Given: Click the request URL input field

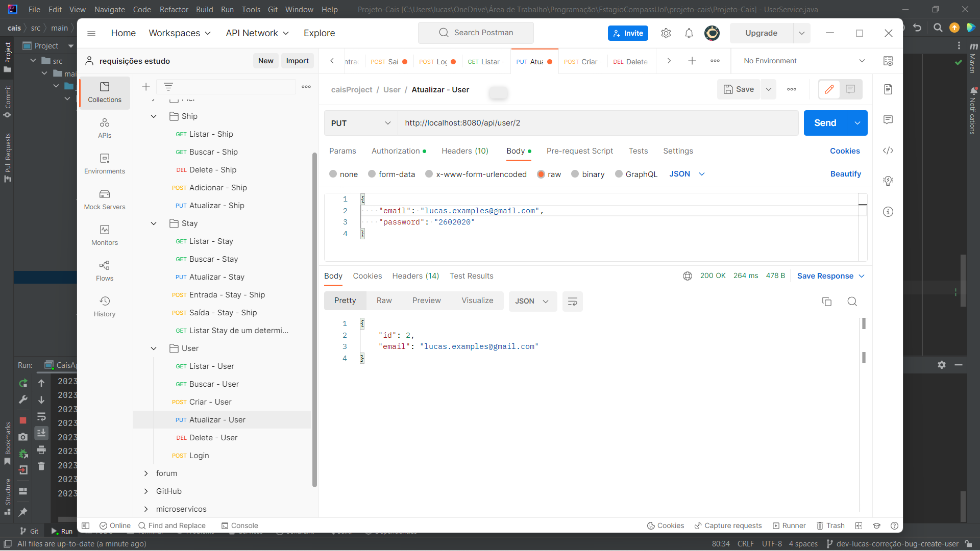Looking at the screenshot, I should pos(561,123).
